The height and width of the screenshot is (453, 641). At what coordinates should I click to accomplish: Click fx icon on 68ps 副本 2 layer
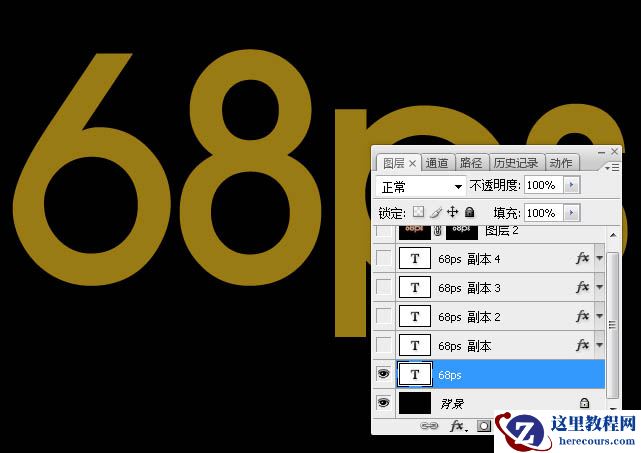583,316
